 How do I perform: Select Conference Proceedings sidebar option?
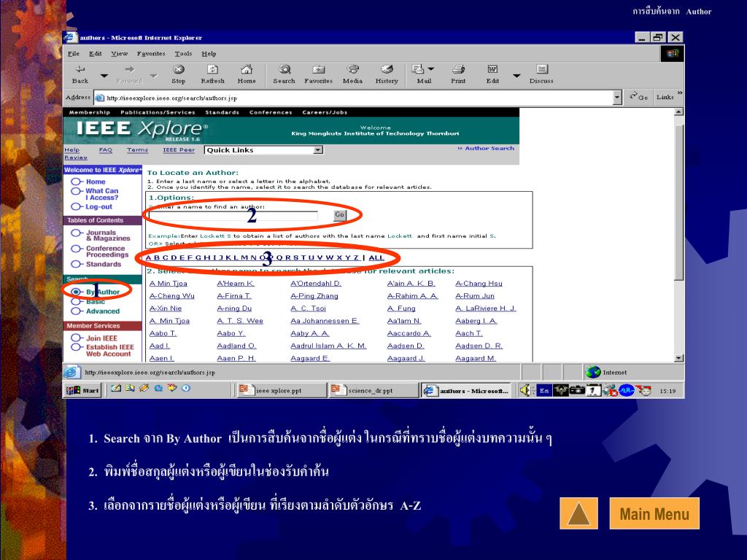click(76, 249)
